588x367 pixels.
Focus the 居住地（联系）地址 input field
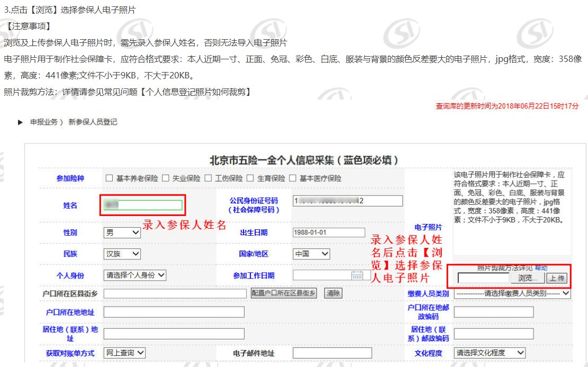(174, 334)
